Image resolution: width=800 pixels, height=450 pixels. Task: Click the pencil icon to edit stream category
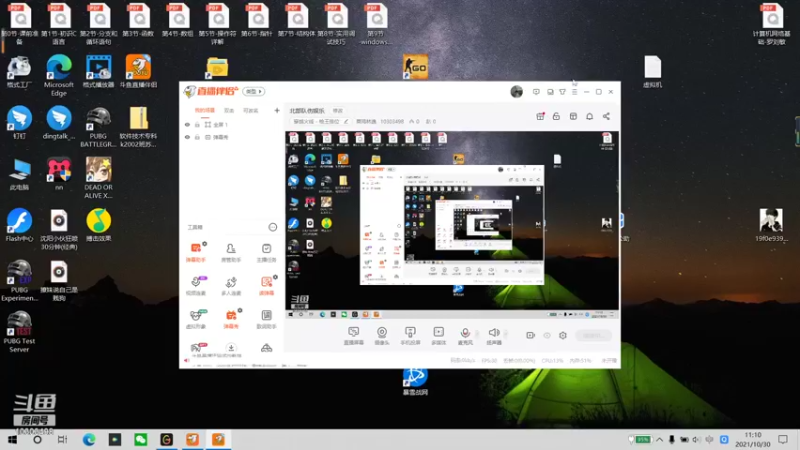click(345, 121)
